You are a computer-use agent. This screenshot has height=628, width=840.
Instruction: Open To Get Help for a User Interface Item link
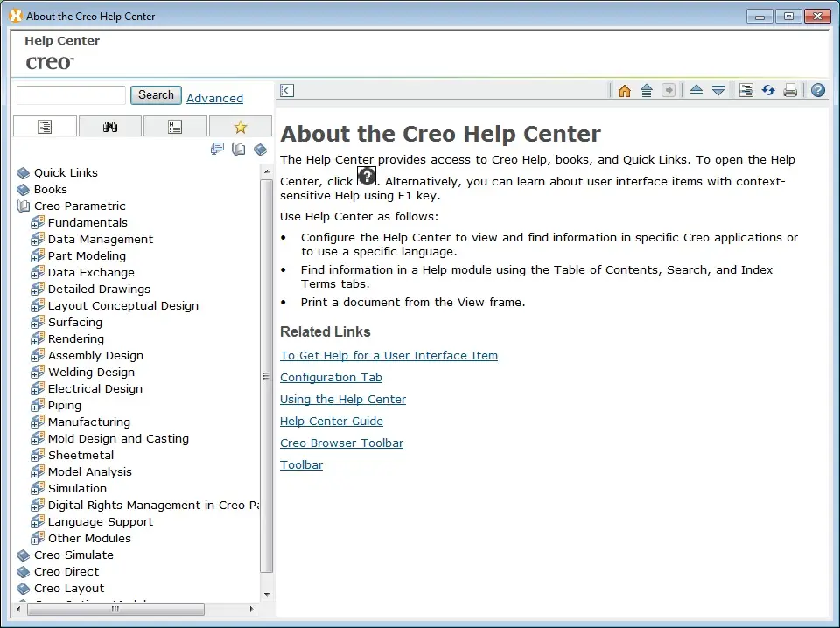[x=388, y=355]
